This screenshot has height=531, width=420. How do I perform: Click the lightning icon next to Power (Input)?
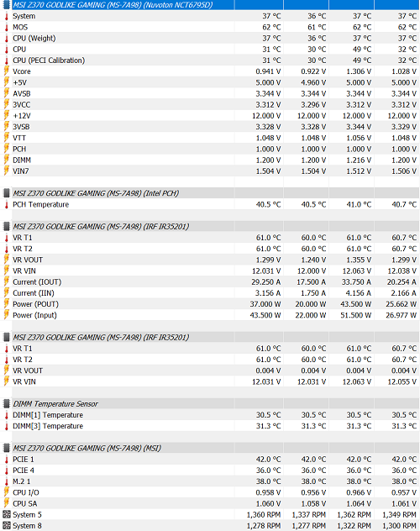[x=6, y=315]
